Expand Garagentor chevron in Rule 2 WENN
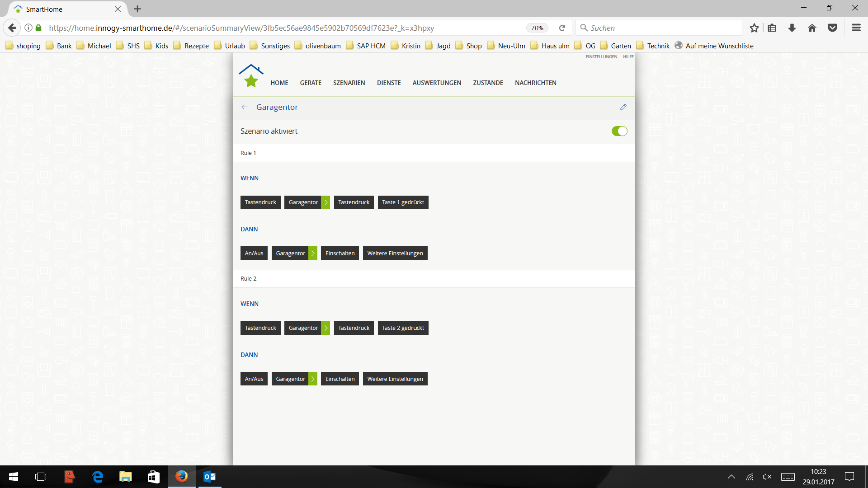 [326, 328]
